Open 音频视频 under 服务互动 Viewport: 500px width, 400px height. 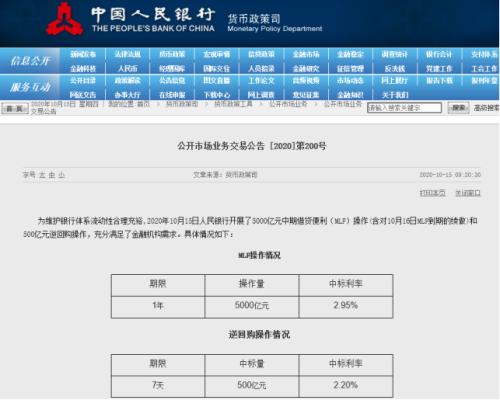click(306, 81)
